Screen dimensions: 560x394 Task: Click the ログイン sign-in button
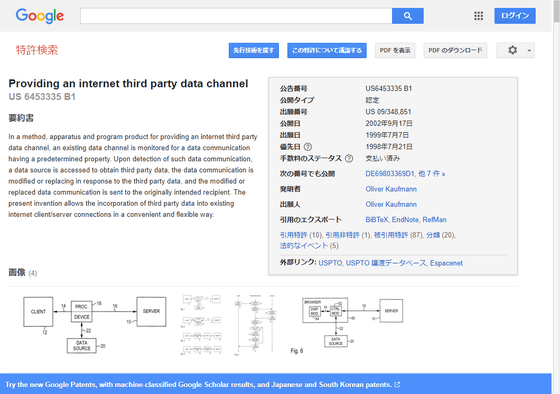click(515, 16)
